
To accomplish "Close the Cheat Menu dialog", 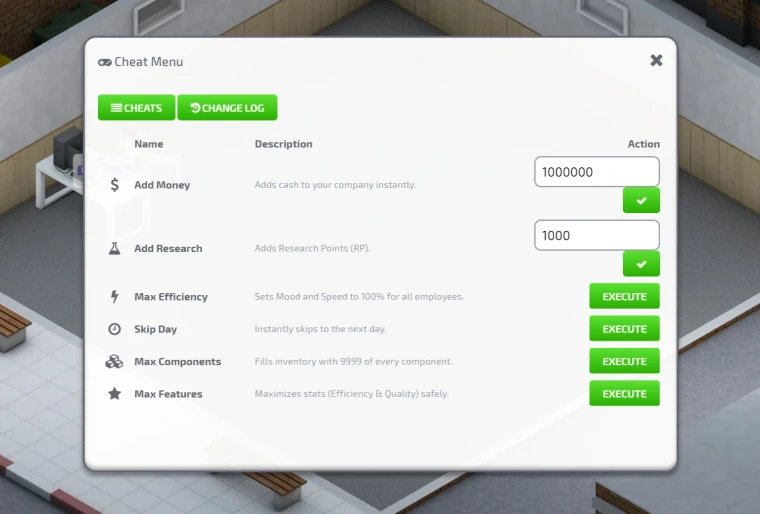I will point(656,60).
